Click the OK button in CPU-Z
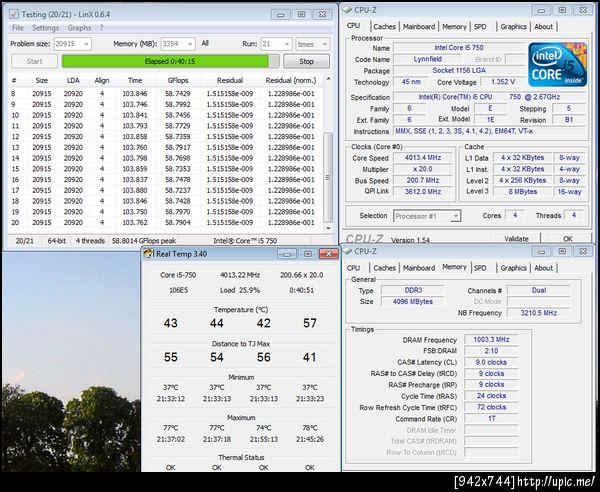The width and height of the screenshot is (600, 492). click(x=568, y=239)
